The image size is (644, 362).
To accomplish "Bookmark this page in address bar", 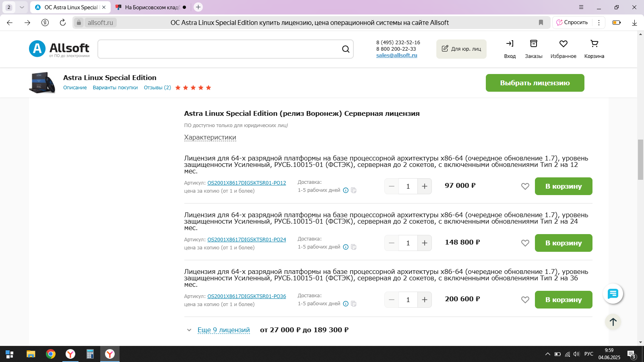I will (x=541, y=23).
